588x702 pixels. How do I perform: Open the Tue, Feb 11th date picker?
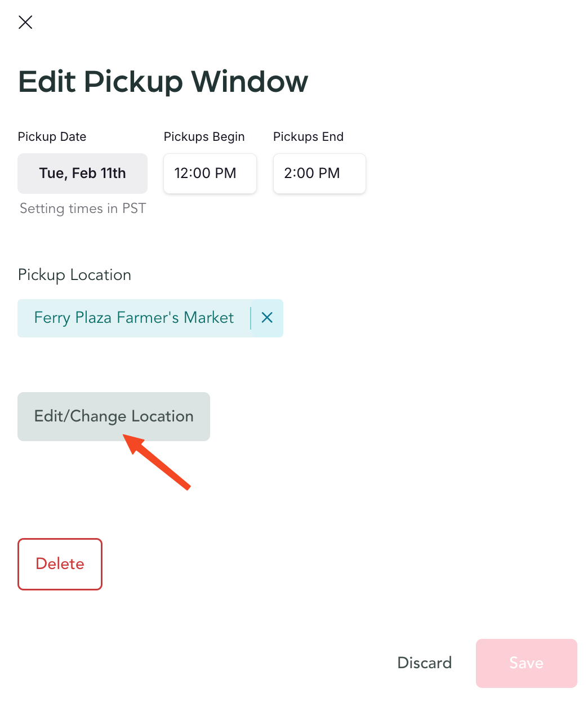pyautogui.click(x=82, y=174)
